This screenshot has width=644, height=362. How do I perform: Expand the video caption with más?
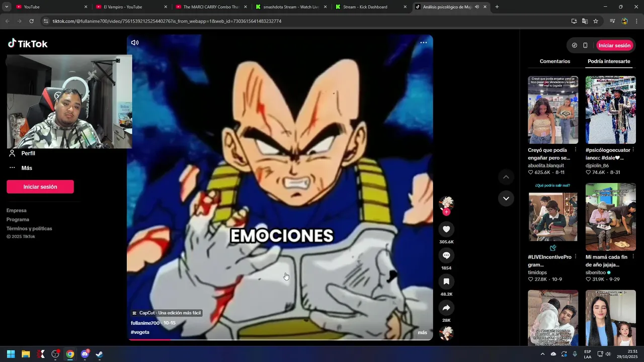422,332
